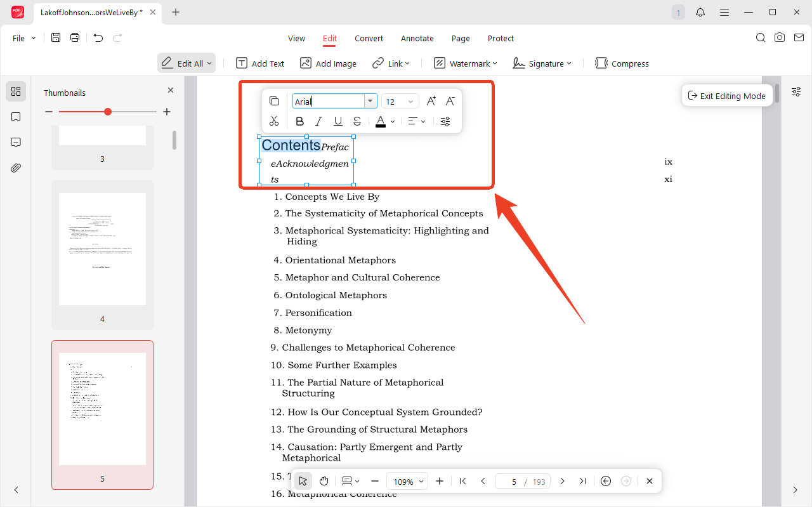Go to the previous page

[x=483, y=481]
